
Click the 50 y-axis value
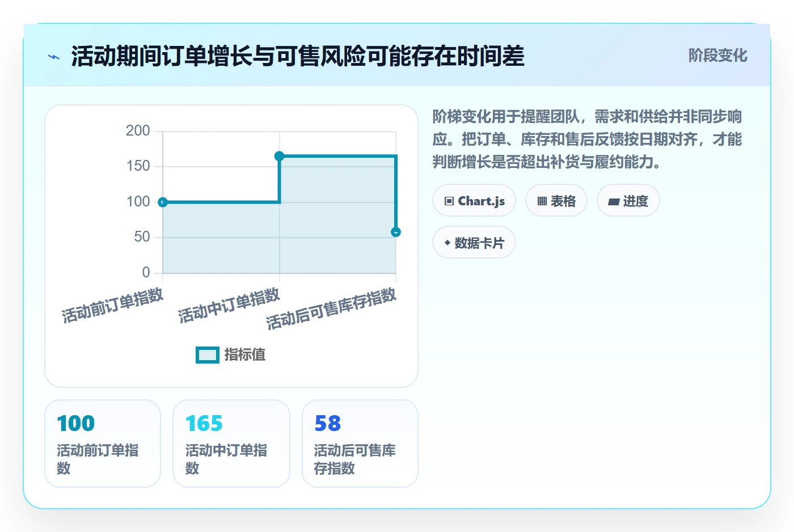point(142,237)
